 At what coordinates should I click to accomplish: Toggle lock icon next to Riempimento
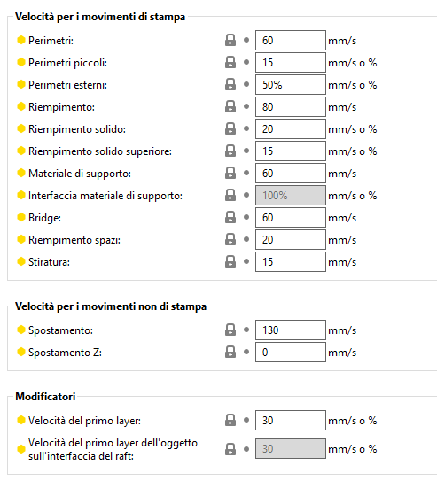click(230, 106)
